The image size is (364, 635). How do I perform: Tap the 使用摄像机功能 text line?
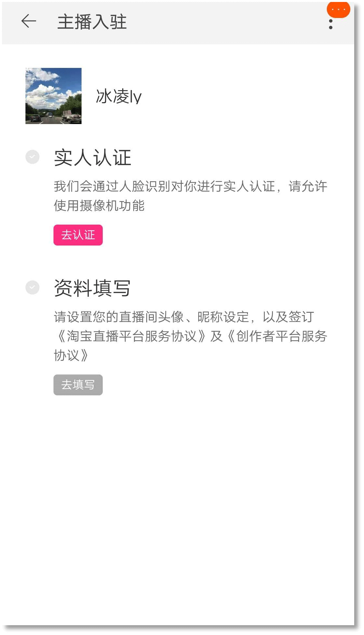(99, 206)
